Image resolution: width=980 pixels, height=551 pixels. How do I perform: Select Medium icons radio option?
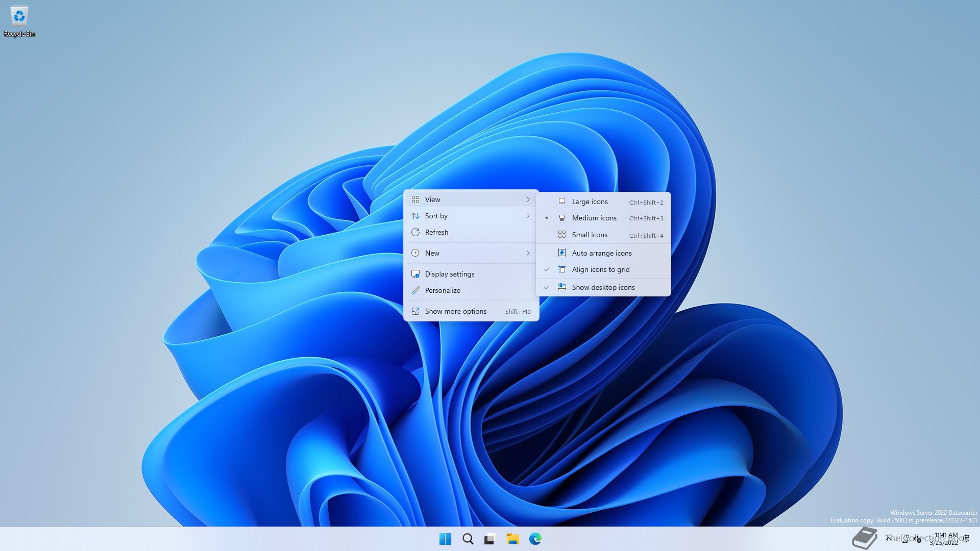point(594,218)
